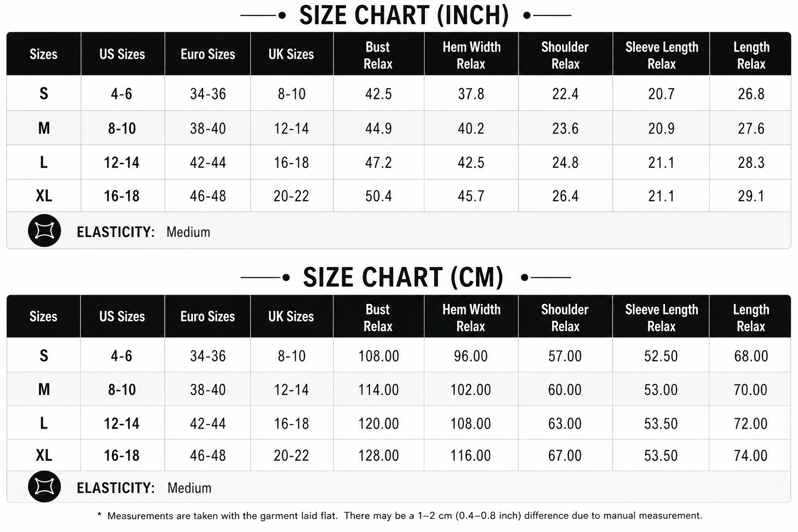The width and height of the screenshot is (798, 532).
Task: Select US size 8-10 in inch chart
Action: pyautogui.click(x=122, y=128)
